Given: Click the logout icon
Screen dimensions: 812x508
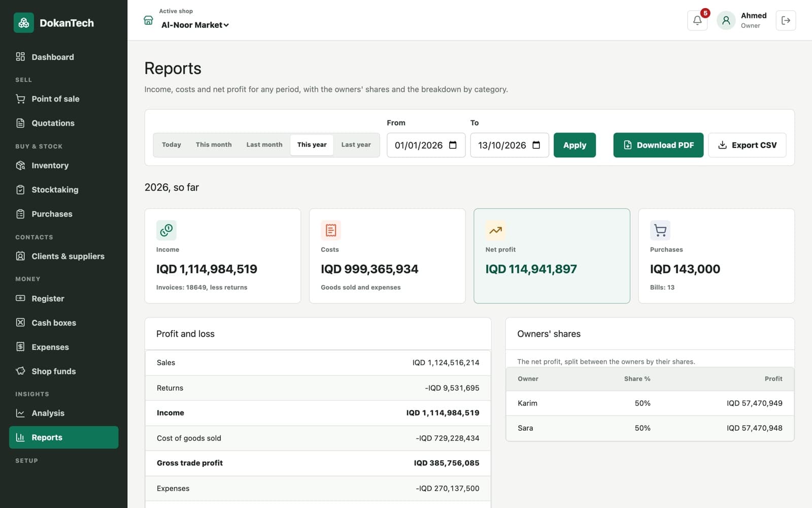Looking at the screenshot, I should coord(786,20).
